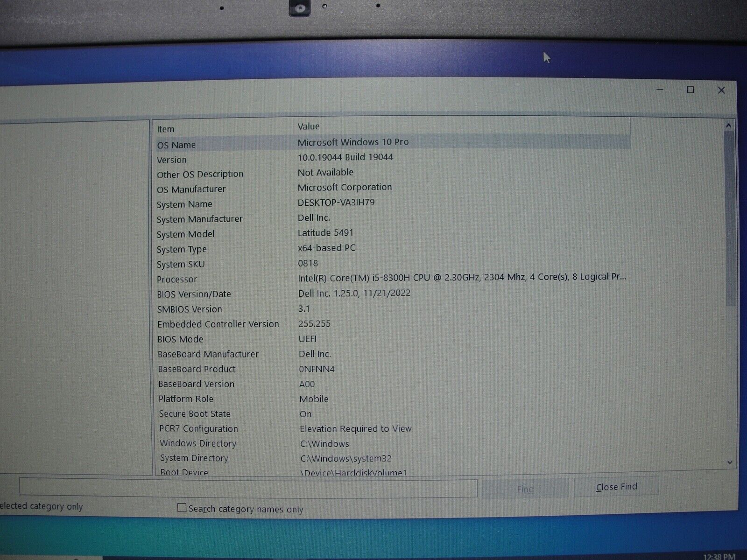This screenshot has height=560, width=747.
Task: Click the taskbar clock showing 12:38 PM
Action: coord(719,556)
